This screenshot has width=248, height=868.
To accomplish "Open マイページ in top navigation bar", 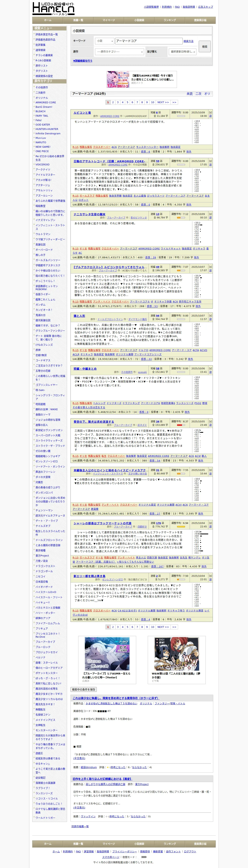I will pyautogui.click(x=109, y=20).
